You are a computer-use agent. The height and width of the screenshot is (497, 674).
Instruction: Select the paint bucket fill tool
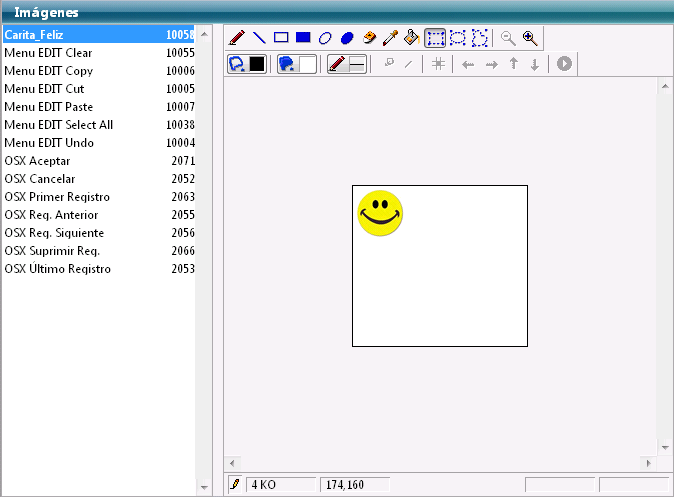click(x=411, y=38)
